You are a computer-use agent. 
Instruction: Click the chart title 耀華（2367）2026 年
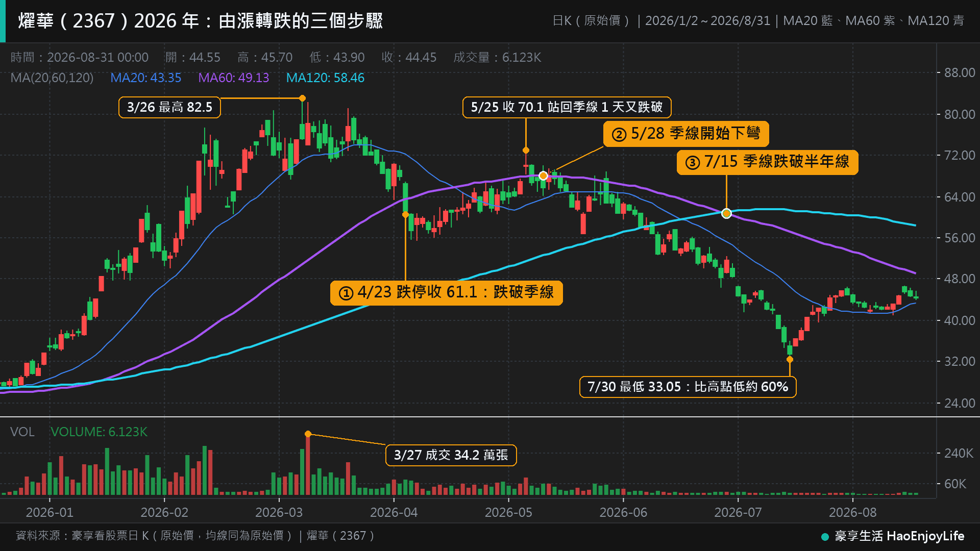201,21
